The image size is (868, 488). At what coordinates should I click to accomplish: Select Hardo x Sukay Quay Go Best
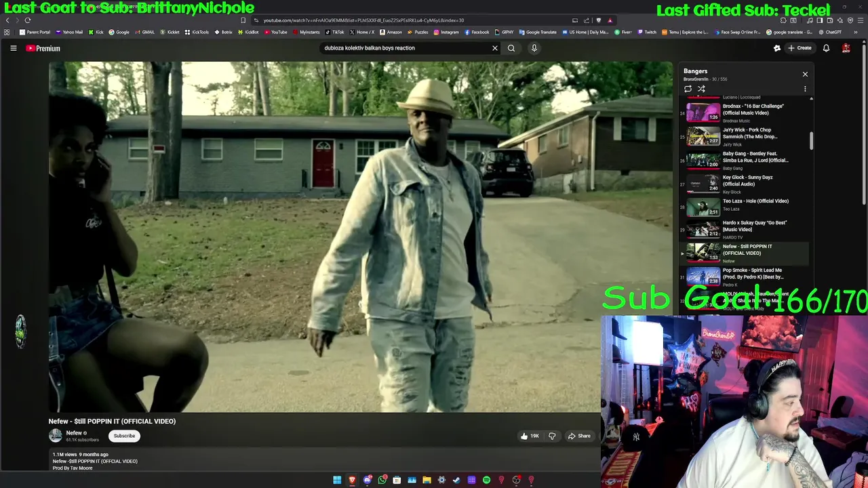(745, 229)
